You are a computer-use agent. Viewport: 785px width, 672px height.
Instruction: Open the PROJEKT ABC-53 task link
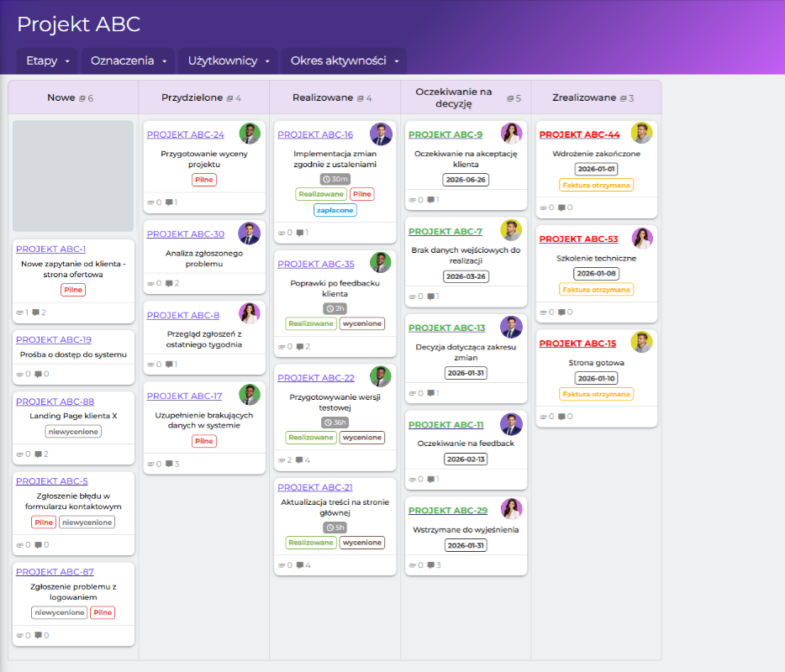[578, 239]
